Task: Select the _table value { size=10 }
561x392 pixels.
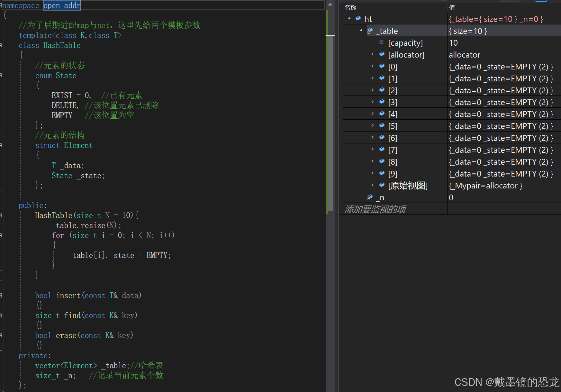Action: pos(468,31)
